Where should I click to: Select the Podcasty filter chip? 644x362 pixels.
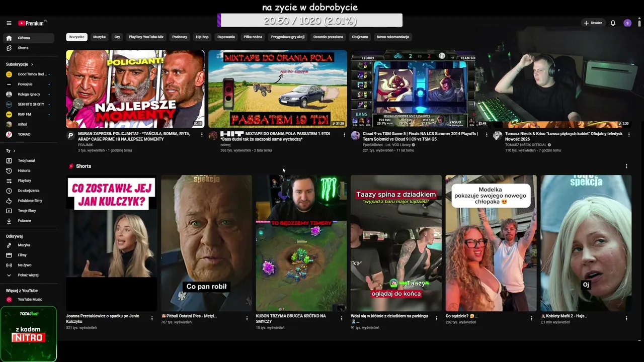click(180, 37)
